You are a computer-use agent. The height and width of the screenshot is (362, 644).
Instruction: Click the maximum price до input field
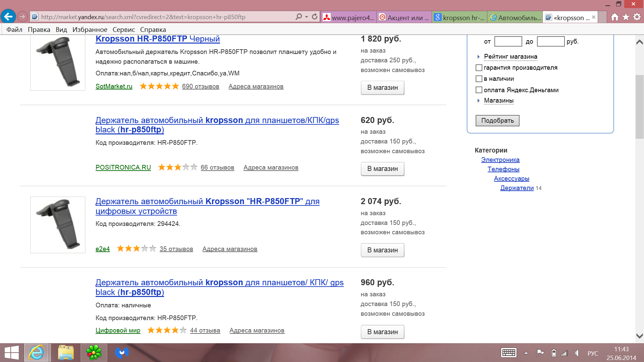550,42
